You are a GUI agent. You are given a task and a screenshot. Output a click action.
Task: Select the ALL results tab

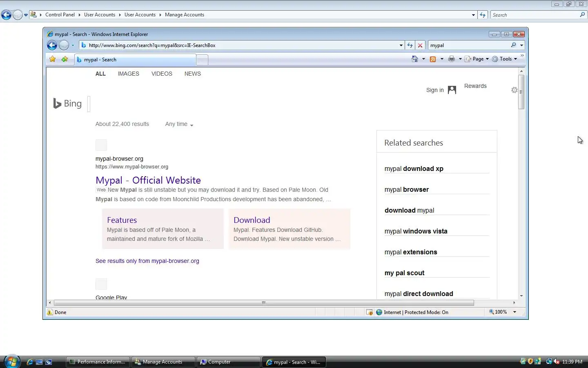pyautogui.click(x=100, y=74)
